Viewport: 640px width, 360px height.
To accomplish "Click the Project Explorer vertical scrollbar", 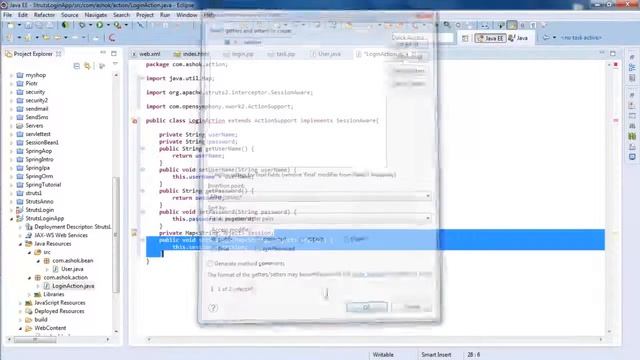I will [x=116, y=235].
